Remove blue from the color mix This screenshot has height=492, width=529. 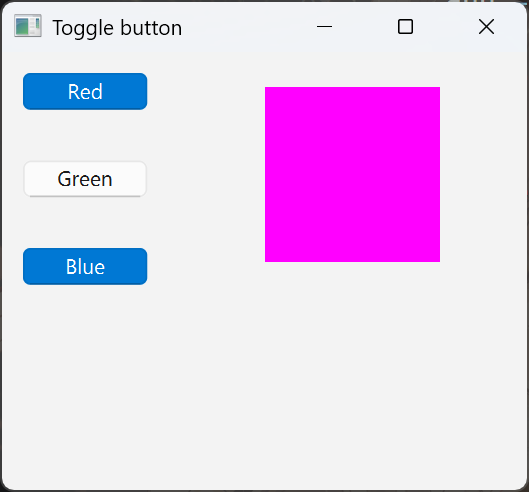tap(85, 266)
